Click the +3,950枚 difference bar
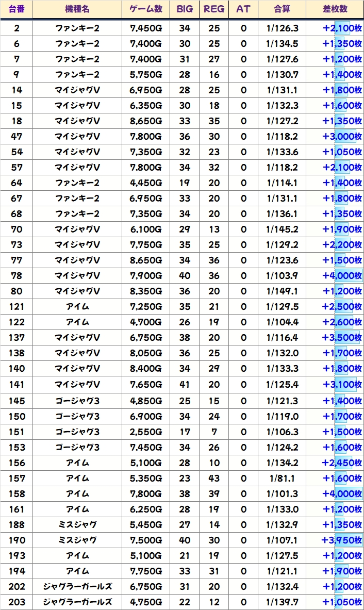The width and height of the screenshot is (364, 610). tap(341, 540)
